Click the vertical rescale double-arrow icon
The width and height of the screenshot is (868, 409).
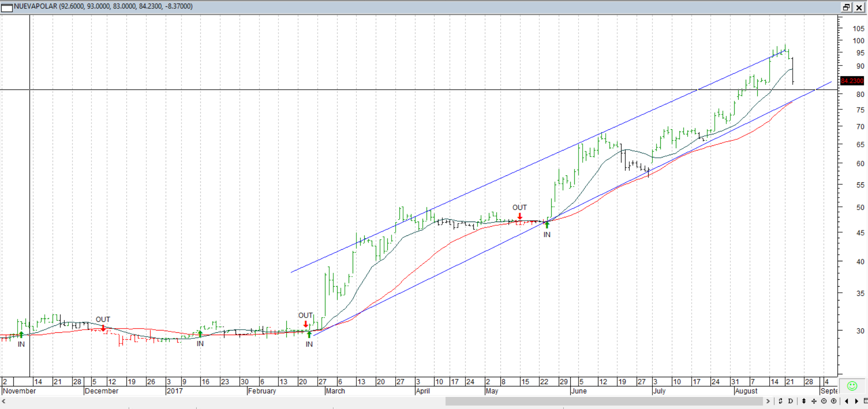pos(804,401)
